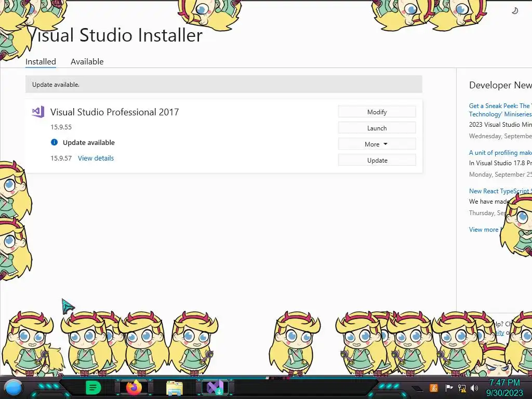Open Firefox from the taskbar
Image resolution: width=532 pixels, height=399 pixels.
coord(134,388)
